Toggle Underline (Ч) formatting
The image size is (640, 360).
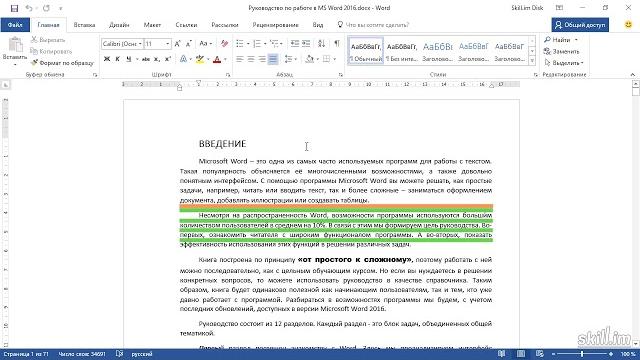point(129,60)
